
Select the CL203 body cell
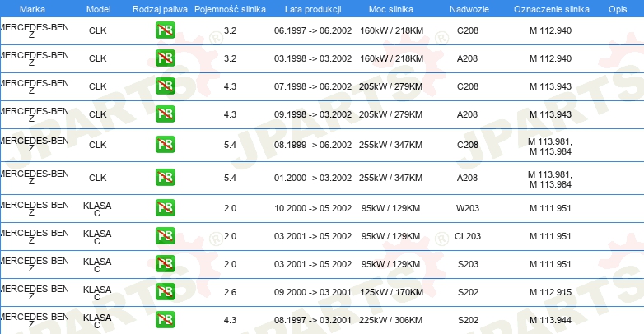(x=468, y=236)
